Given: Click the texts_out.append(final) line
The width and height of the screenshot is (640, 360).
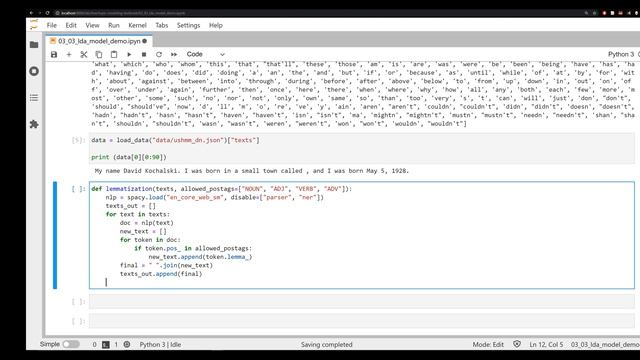Looking at the screenshot, I should 161,274.
